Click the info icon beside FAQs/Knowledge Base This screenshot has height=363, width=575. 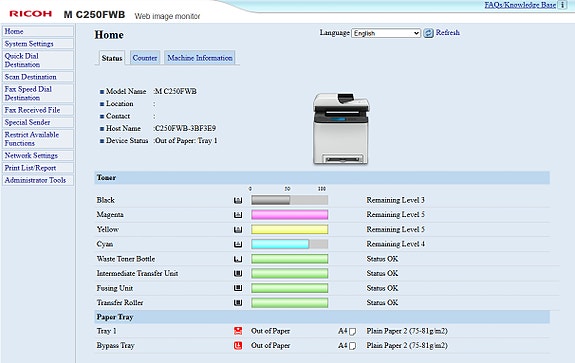click(x=562, y=5)
